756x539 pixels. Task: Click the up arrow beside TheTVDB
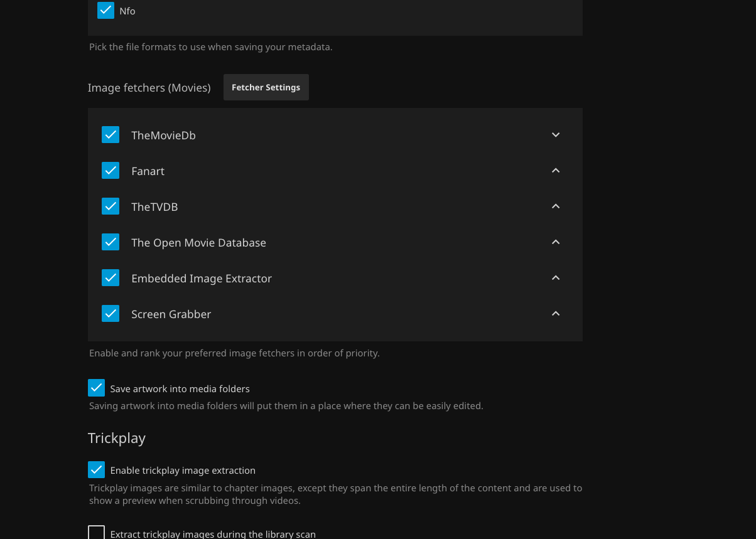point(556,206)
